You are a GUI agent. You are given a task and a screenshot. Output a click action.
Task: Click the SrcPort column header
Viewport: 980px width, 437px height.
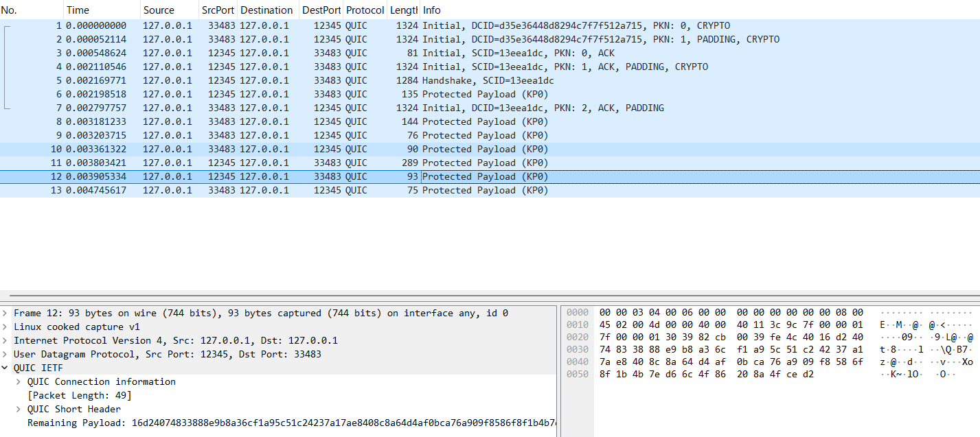[218, 10]
